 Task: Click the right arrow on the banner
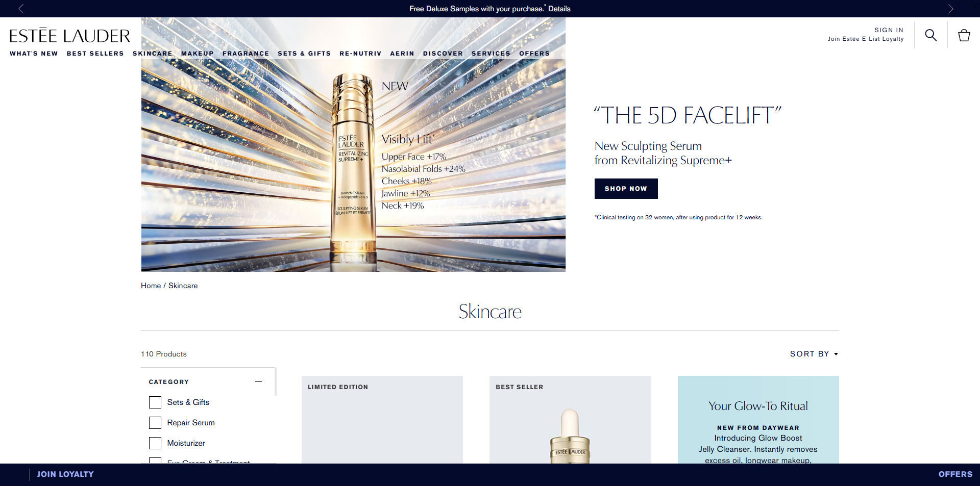tap(950, 9)
